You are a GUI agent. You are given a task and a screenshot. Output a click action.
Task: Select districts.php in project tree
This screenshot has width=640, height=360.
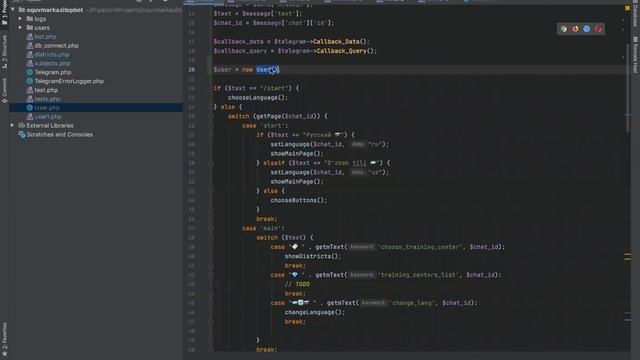51,54
